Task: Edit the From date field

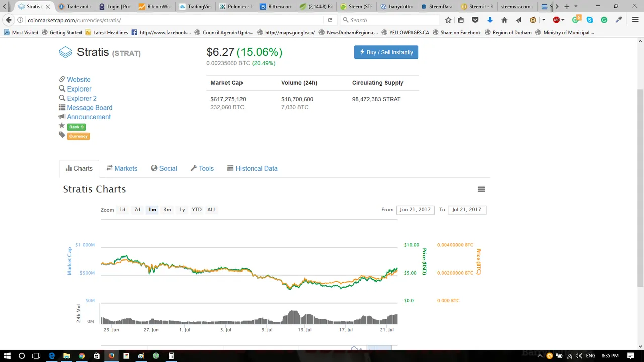Action: [415, 210]
